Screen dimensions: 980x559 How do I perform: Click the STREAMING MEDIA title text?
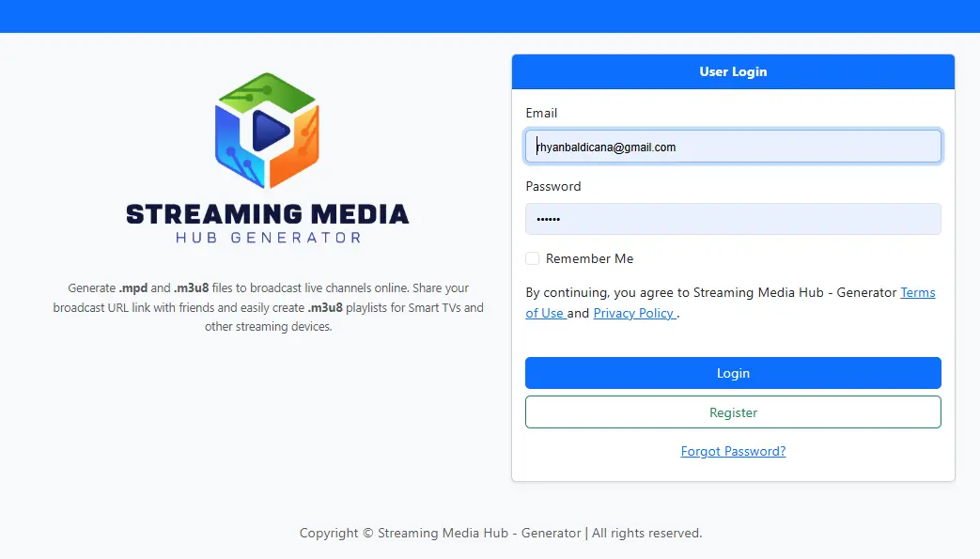click(268, 214)
